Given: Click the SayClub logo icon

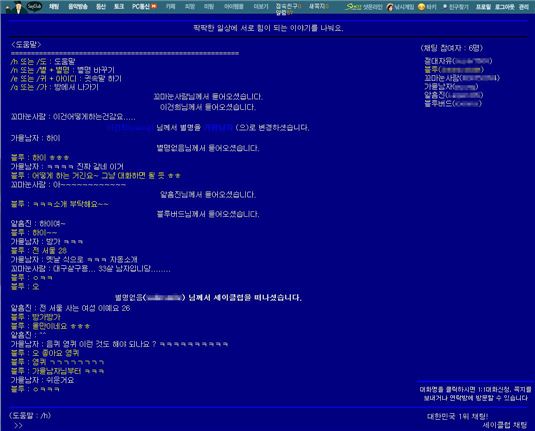Looking at the screenshot, I should click(34, 6).
